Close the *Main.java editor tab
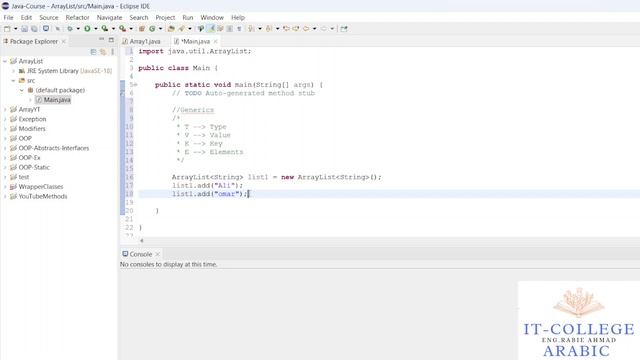 [216, 41]
